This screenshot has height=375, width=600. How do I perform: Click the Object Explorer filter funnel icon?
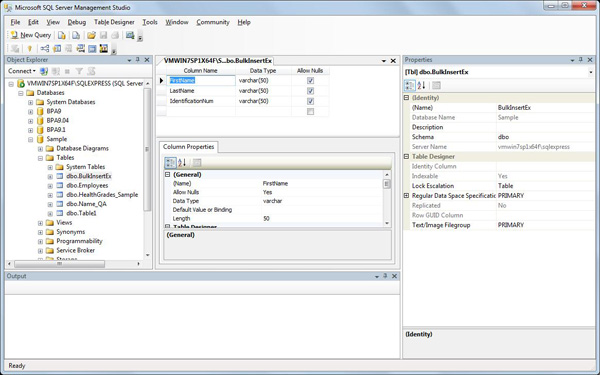click(x=79, y=71)
